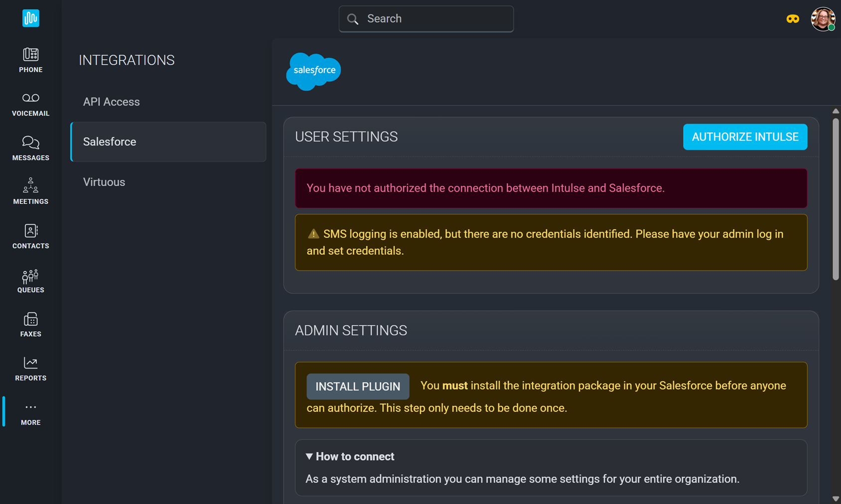
Task: Open the Phone section
Action: point(30,60)
